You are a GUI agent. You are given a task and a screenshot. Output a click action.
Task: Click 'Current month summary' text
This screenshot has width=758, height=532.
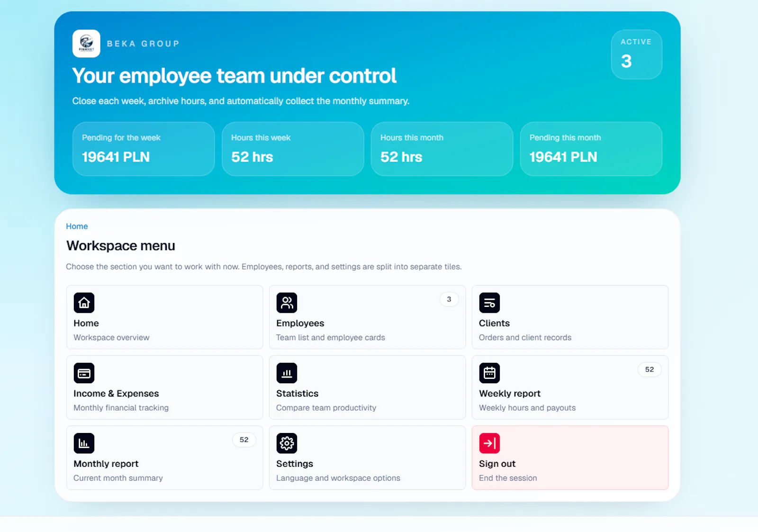pyautogui.click(x=118, y=478)
